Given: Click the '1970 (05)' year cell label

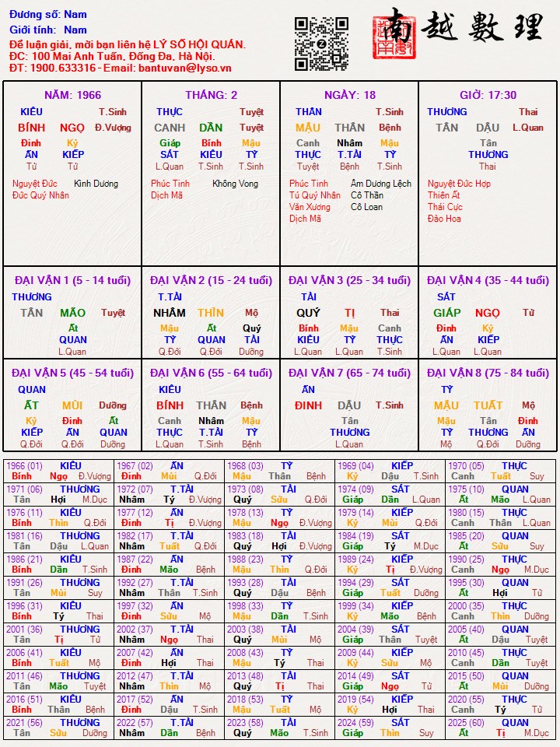Looking at the screenshot, I should click(x=466, y=466).
